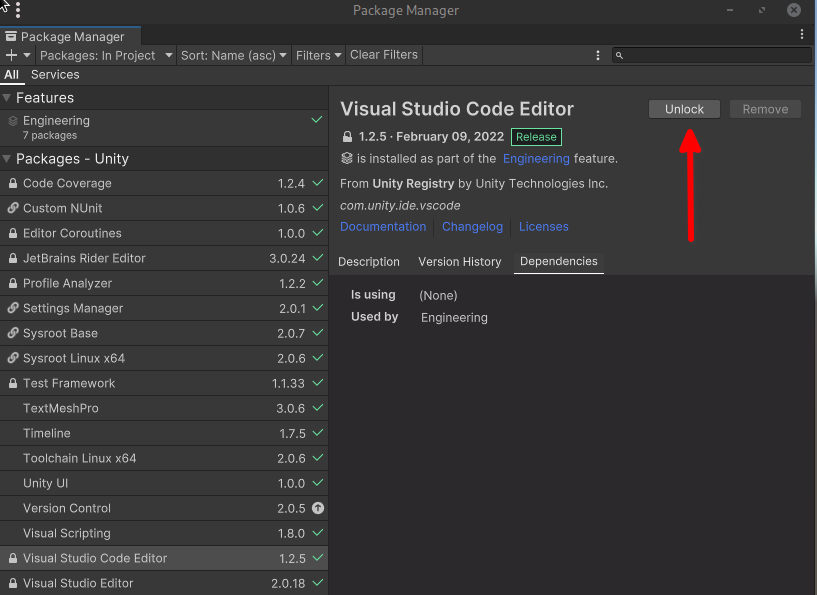Open the window options menu at top right
Image resolution: width=817 pixels, height=595 pixels.
click(x=802, y=33)
